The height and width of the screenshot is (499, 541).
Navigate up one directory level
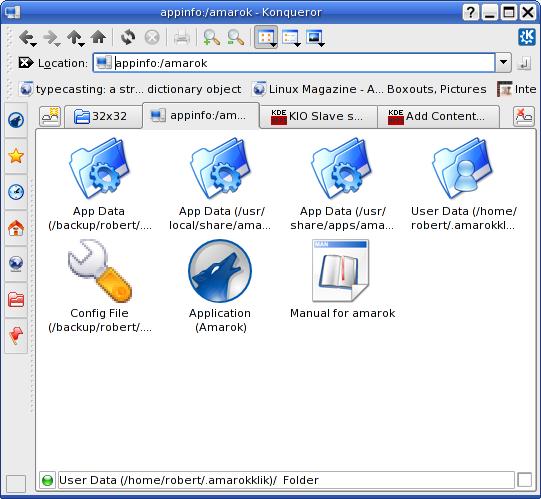pos(74,37)
